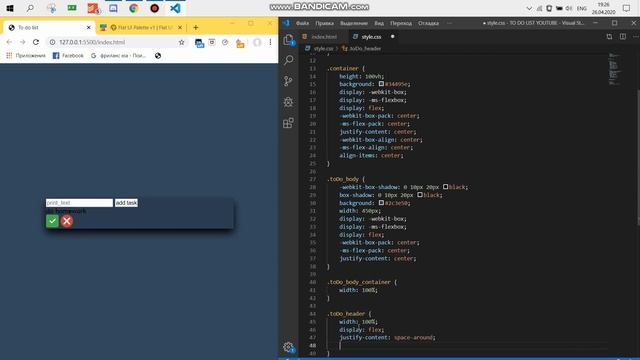Viewport: 640px width, 360px height.
Task: Show the hidden VS Code menu items via the ellipsis
Action: (x=449, y=23)
